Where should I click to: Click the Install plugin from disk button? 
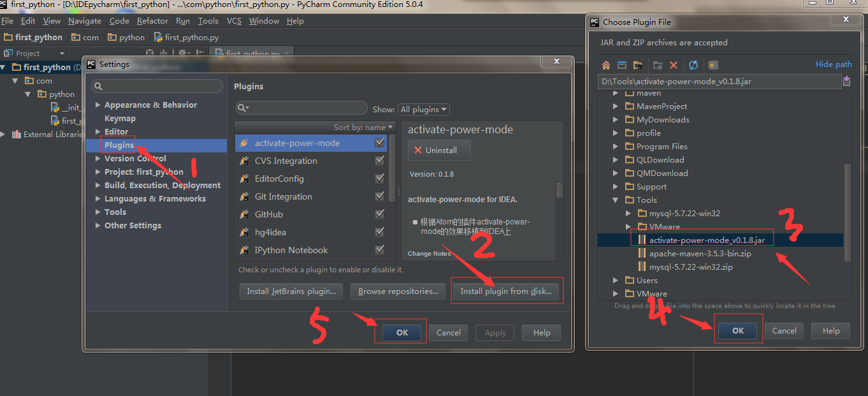(507, 291)
